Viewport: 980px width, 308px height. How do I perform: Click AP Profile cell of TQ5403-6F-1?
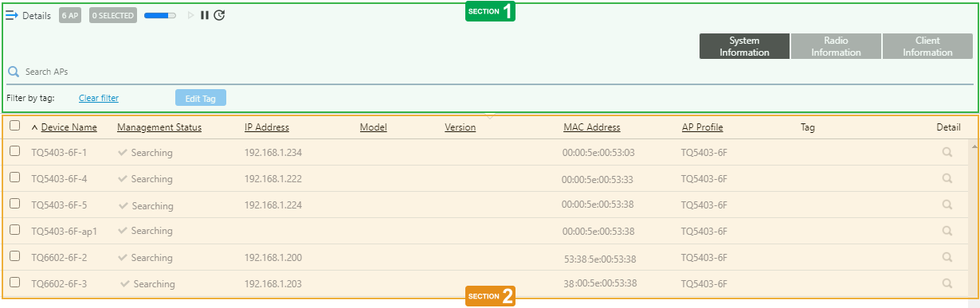click(704, 152)
